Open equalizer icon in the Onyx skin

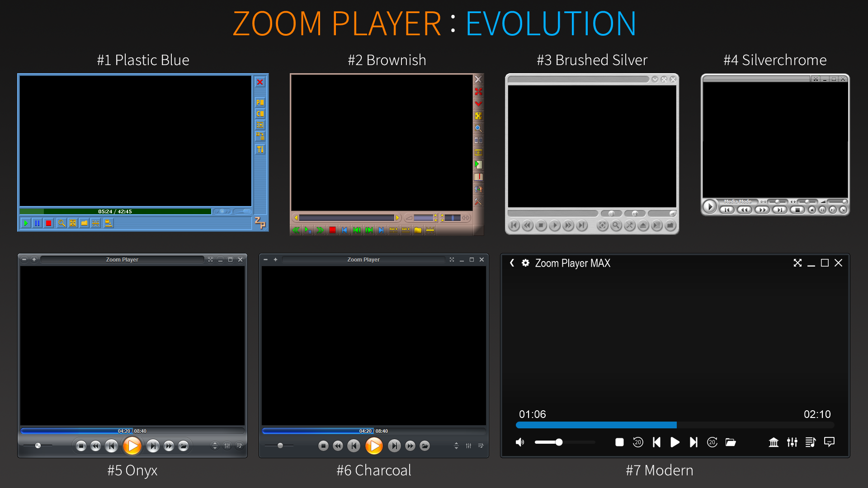click(227, 446)
